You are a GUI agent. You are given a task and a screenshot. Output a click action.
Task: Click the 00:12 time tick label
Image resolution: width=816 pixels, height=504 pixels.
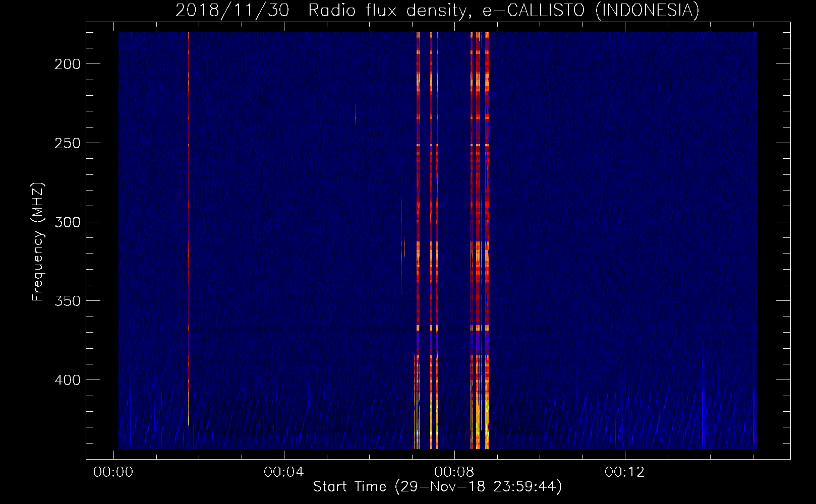(x=625, y=472)
